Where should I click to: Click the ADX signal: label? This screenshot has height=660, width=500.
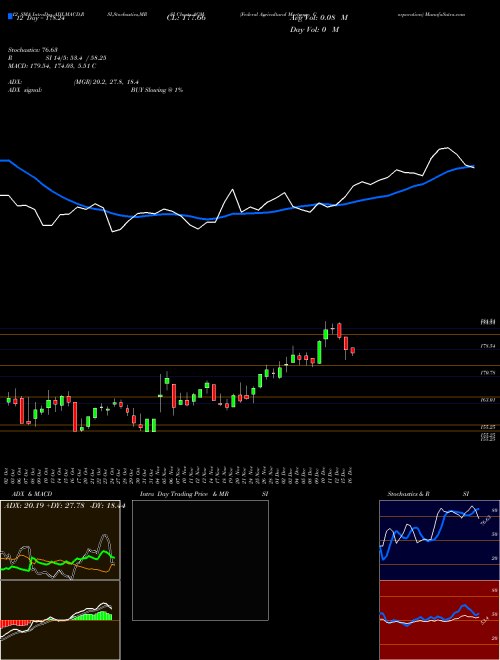point(25,90)
